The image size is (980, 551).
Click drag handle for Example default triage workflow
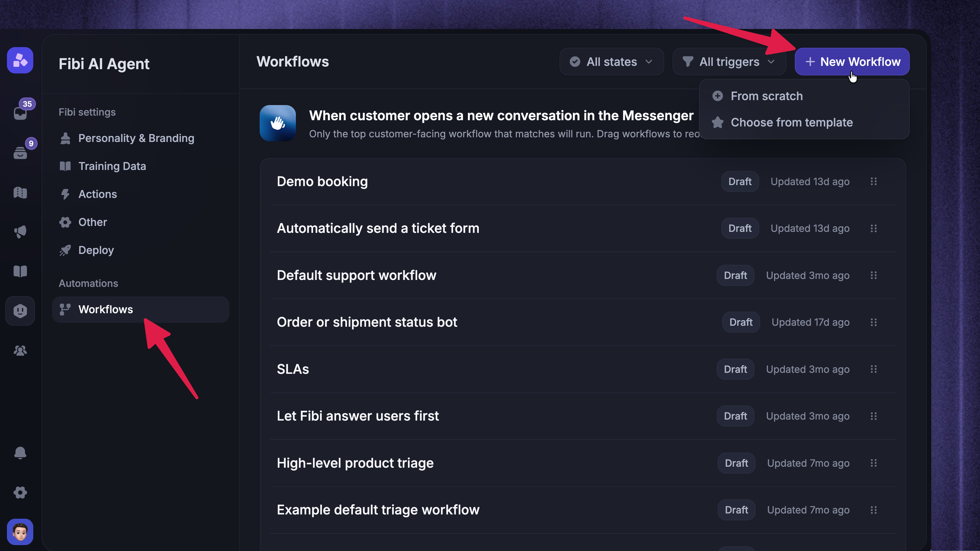pos(874,510)
